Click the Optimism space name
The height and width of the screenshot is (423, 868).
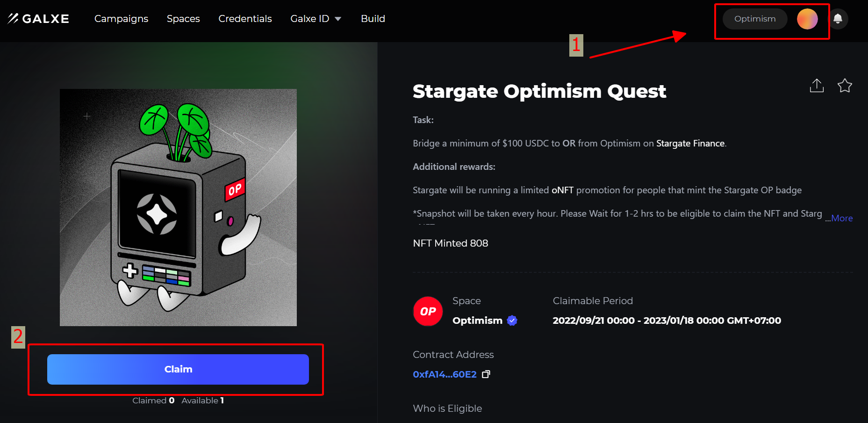[x=477, y=321]
